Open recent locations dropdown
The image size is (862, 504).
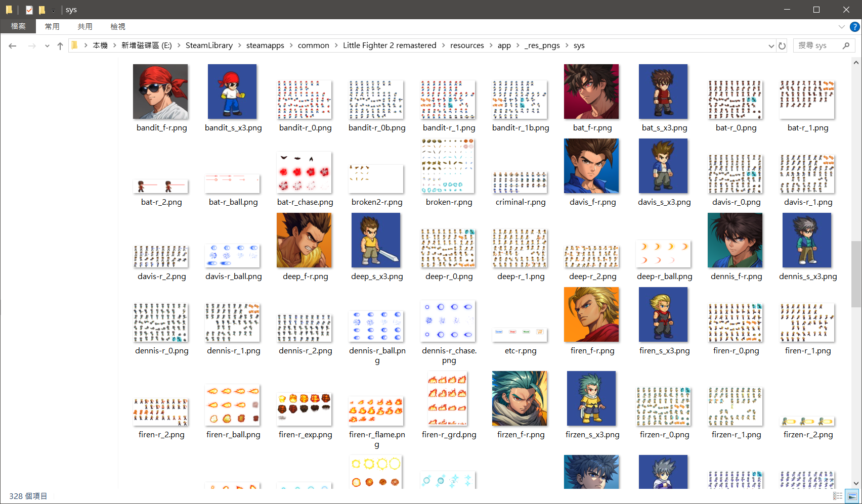coord(47,46)
